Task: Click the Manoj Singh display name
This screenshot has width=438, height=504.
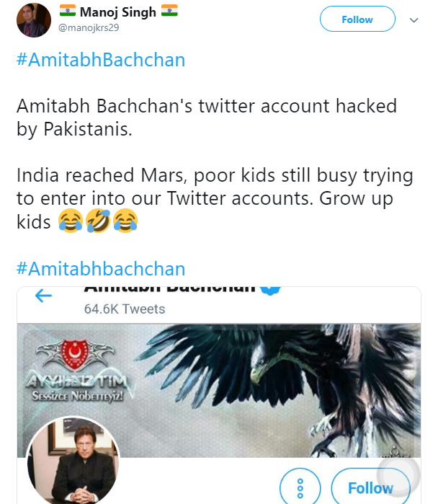Action: [x=117, y=12]
